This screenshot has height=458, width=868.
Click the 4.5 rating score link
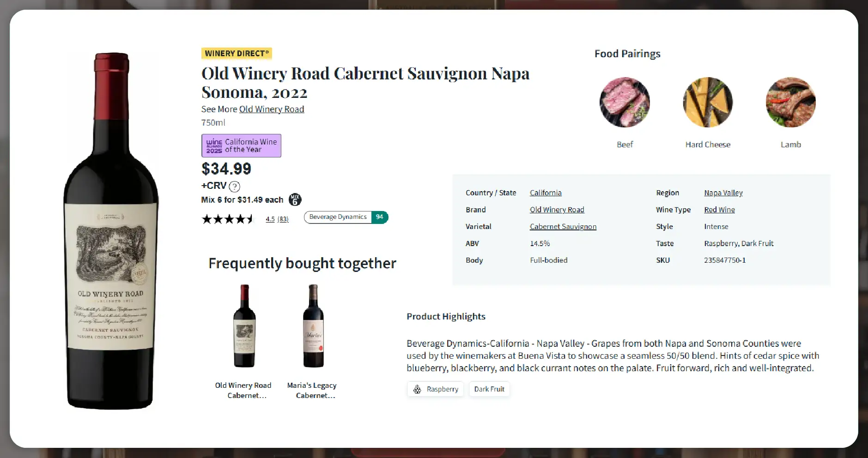point(270,219)
